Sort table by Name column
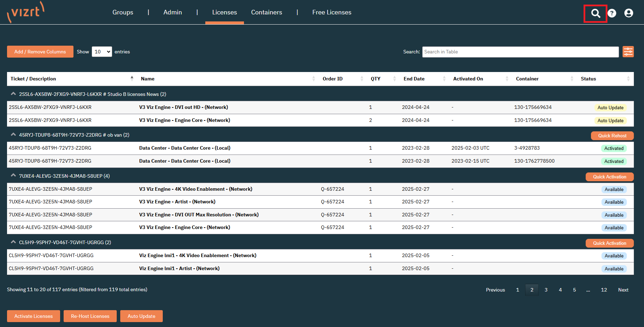 coord(228,79)
